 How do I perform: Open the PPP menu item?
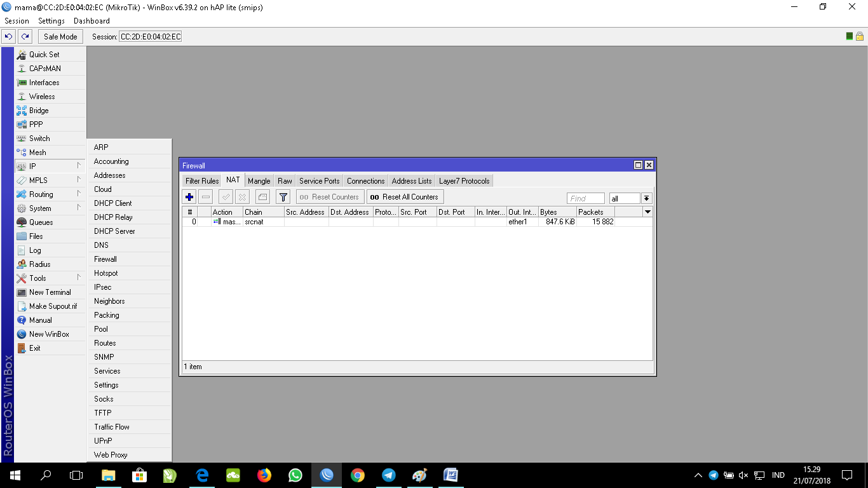(x=50, y=125)
